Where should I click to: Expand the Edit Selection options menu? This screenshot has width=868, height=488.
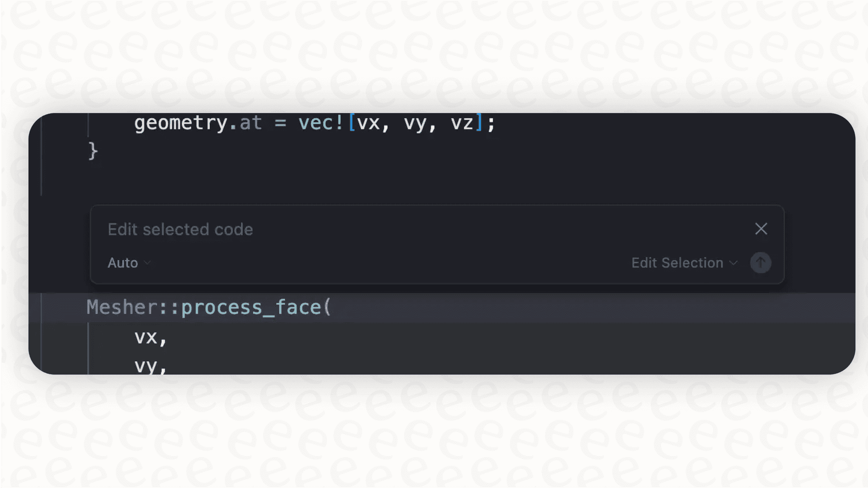point(684,262)
